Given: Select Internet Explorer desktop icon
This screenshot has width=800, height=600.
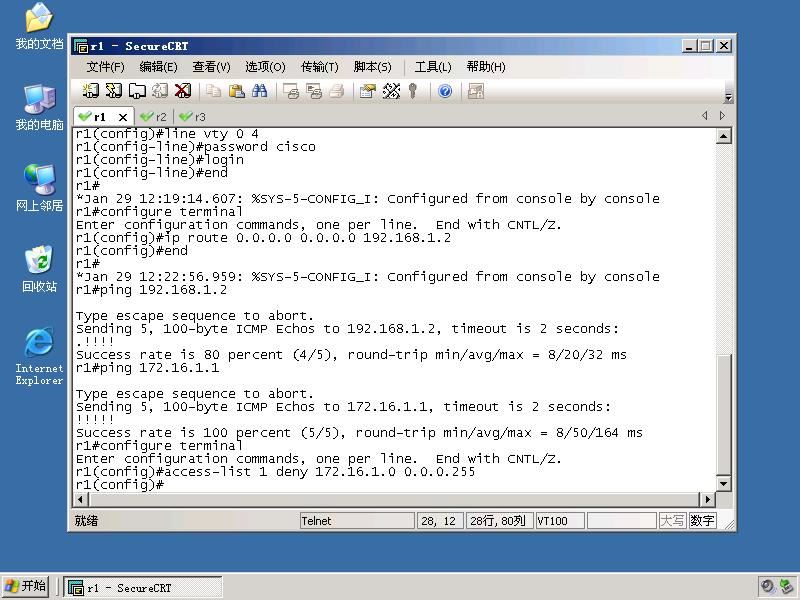Looking at the screenshot, I should (x=39, y=356).
